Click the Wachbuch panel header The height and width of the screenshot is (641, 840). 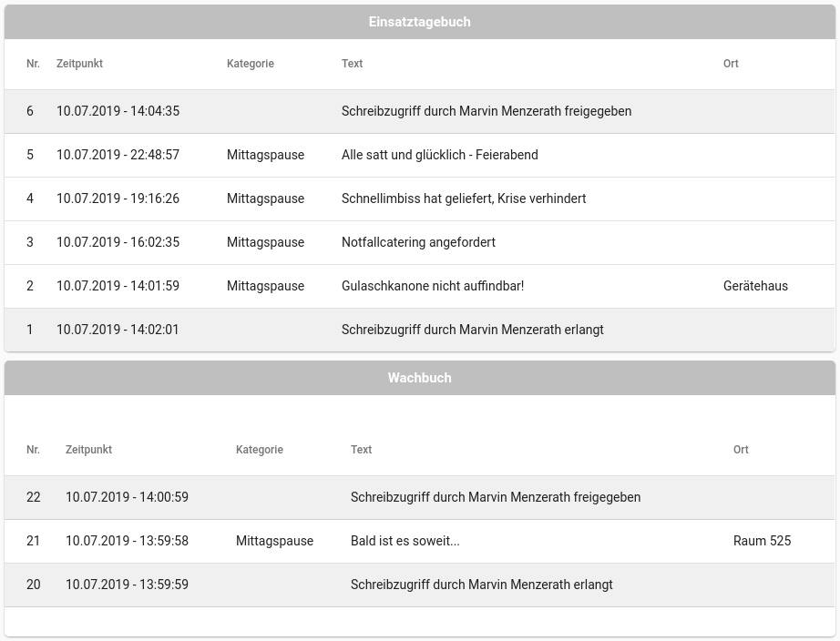419,378
